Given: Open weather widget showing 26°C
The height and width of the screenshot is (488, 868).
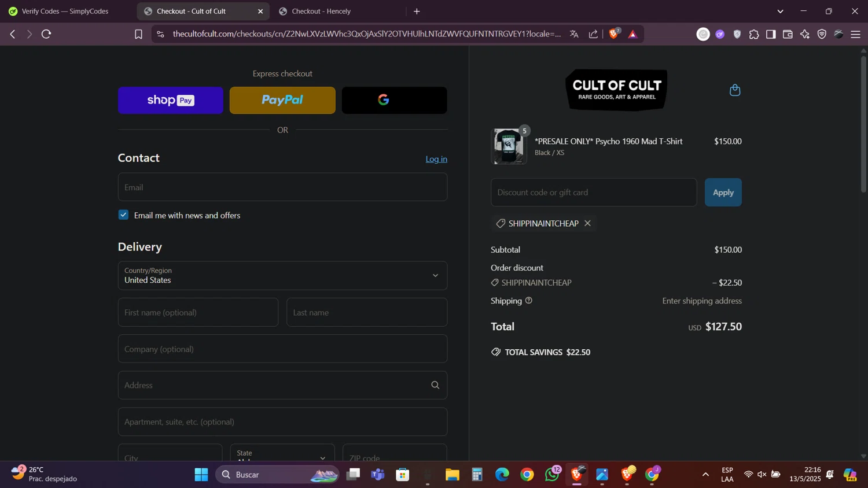Looking at the screenshot, I should click(44, 474).
